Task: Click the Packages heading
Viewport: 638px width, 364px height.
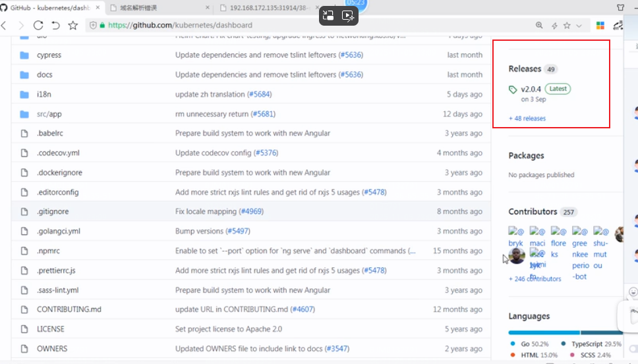Action: point(526,155)
